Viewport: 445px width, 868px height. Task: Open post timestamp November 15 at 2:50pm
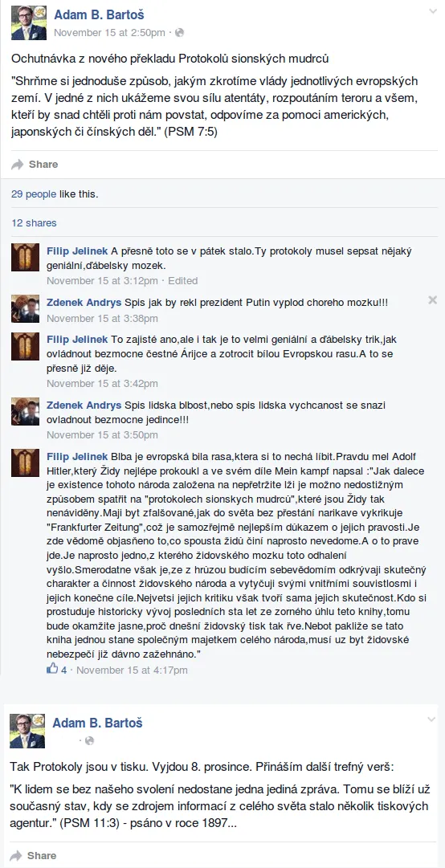[x=109, y=33]
